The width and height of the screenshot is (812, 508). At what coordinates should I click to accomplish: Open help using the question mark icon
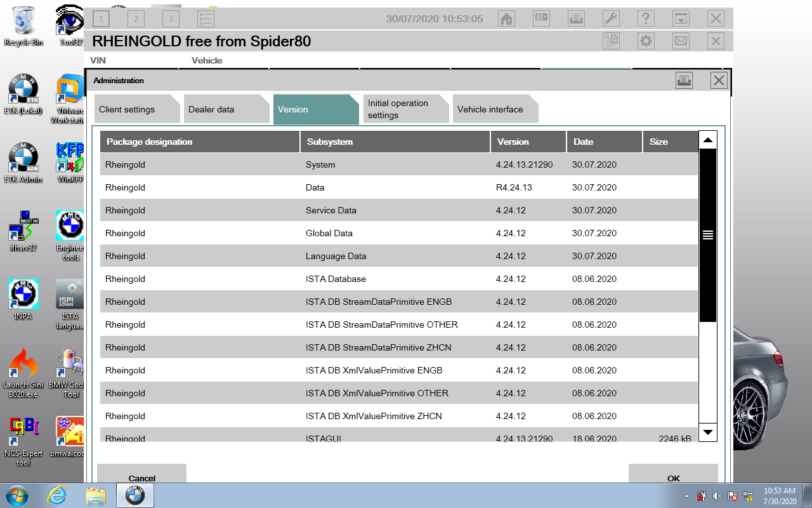646,18
